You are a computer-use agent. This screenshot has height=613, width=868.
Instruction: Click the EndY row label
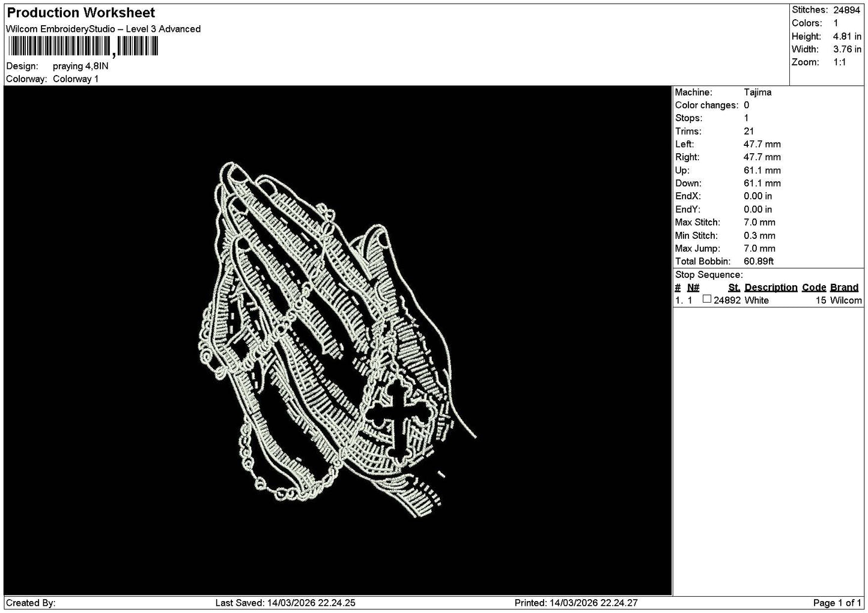pyautogui.click(x=688, y=210)
